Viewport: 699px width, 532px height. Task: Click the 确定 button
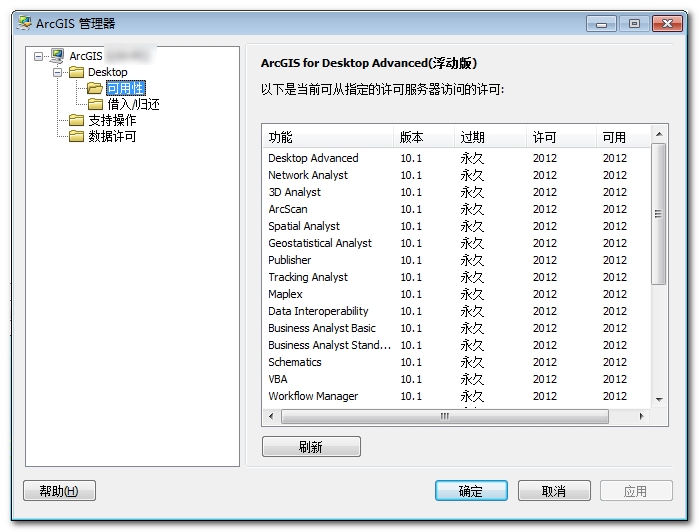click(x=471, y=491)
